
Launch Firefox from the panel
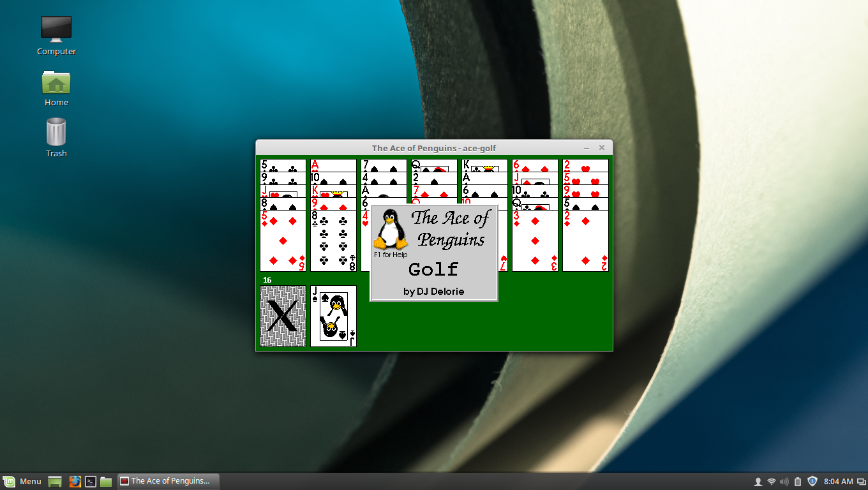point(75,481)
